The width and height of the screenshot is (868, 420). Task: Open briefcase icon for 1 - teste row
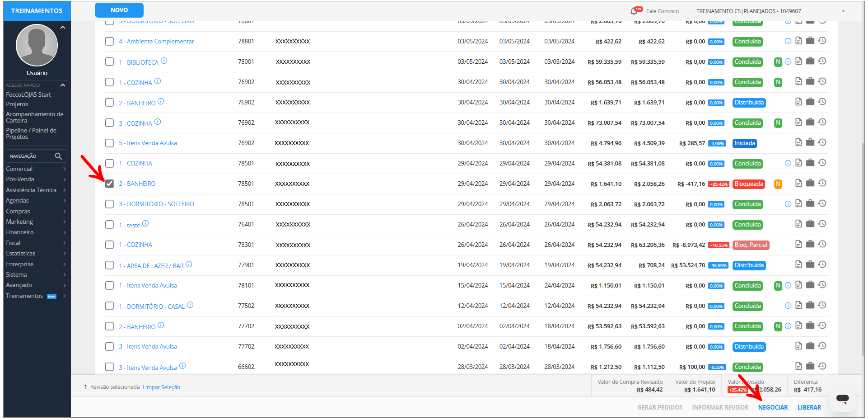pyautogui.click(x=810, y=224)
